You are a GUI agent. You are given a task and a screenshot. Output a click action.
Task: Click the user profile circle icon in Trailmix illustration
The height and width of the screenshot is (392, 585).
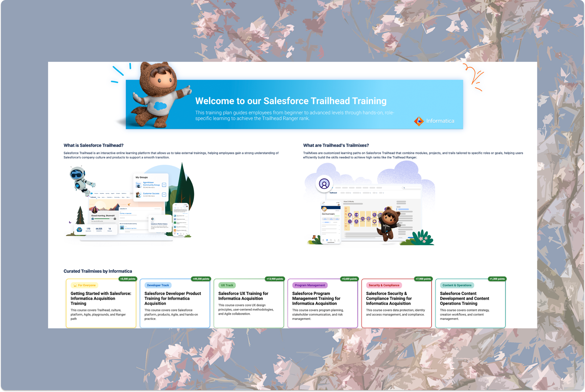pos(324,184)
